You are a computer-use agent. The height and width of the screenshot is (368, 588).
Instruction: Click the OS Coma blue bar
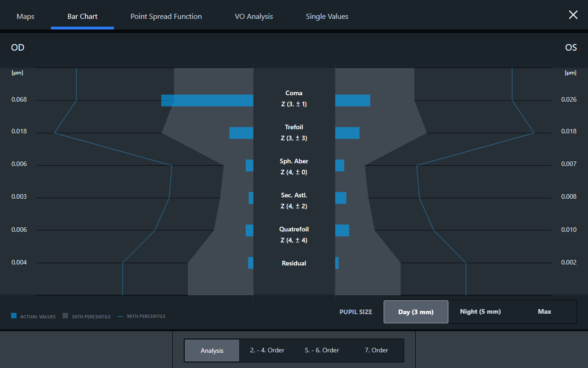pos(352,100)
